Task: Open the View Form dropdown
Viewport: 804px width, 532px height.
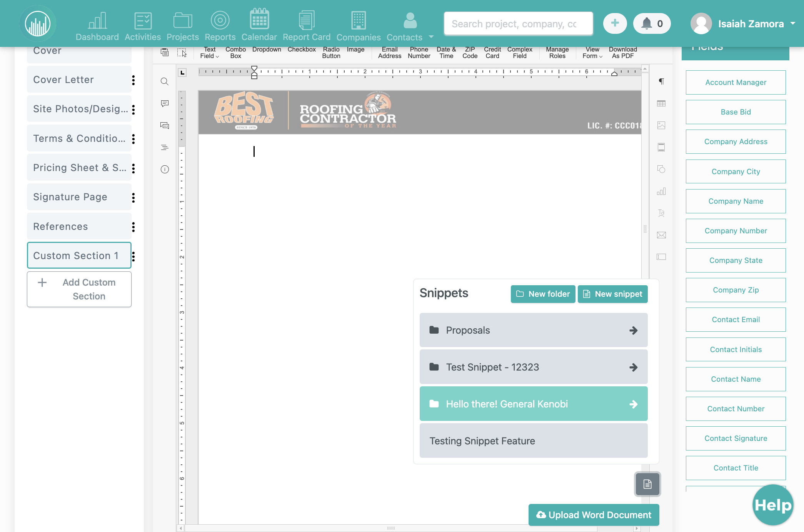Action: [x=592, y=53]
